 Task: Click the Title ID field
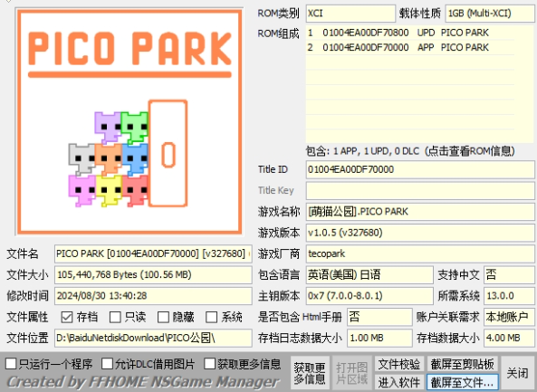tap(420, 169)
